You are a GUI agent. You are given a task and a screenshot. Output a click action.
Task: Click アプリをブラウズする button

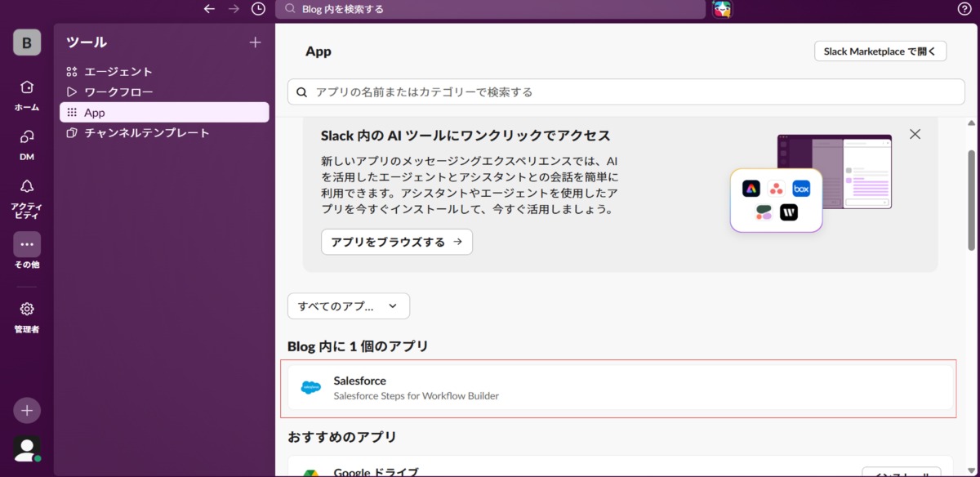(x=397, y=242)
